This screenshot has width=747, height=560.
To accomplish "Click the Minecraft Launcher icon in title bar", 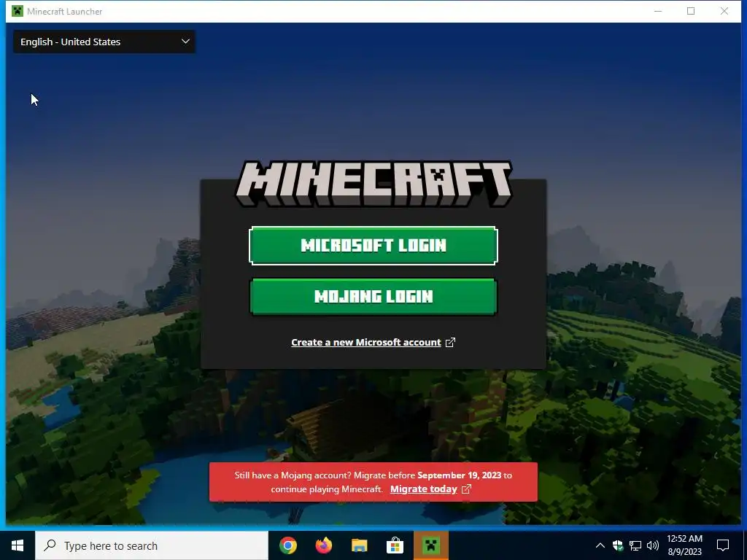I will [x=18, y=11].
